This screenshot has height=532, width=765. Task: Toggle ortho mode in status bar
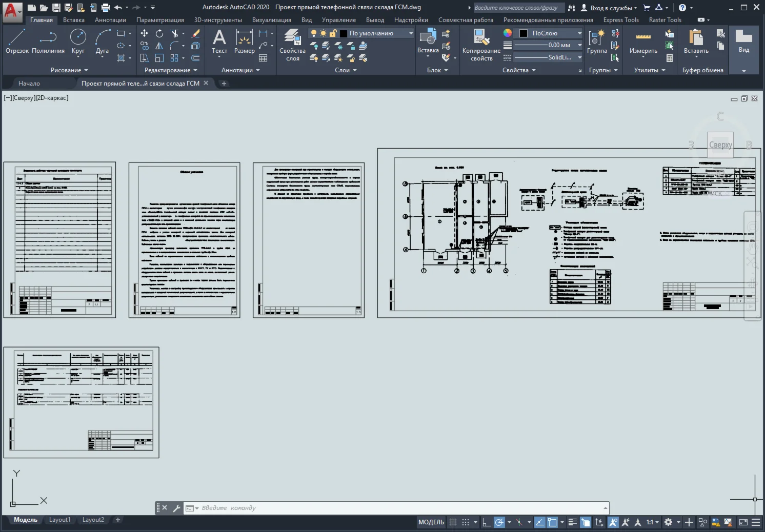point(487,522)
